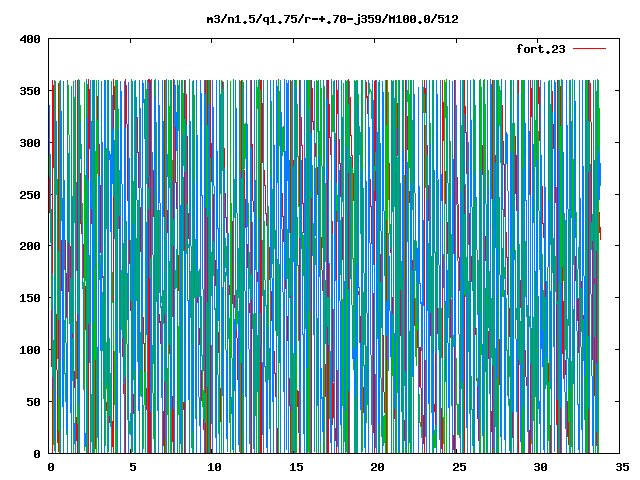
Task: Click the x-axis label 5
Action: click(x=133, y=467)
